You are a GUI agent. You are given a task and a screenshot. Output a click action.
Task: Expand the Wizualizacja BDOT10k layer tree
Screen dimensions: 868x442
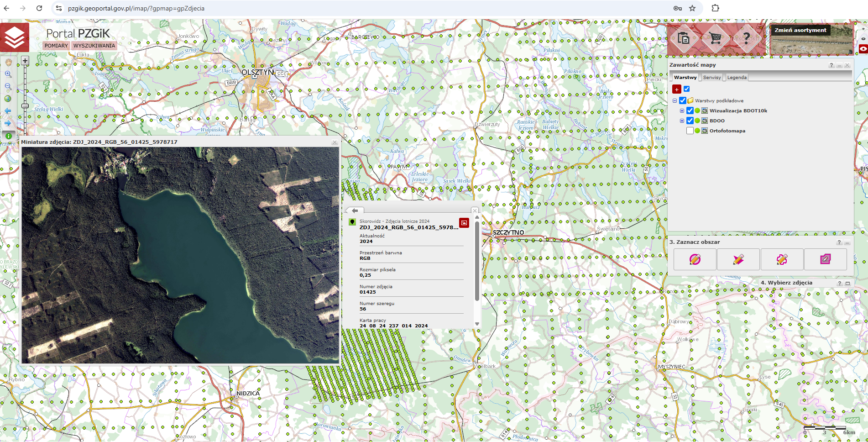682,110
